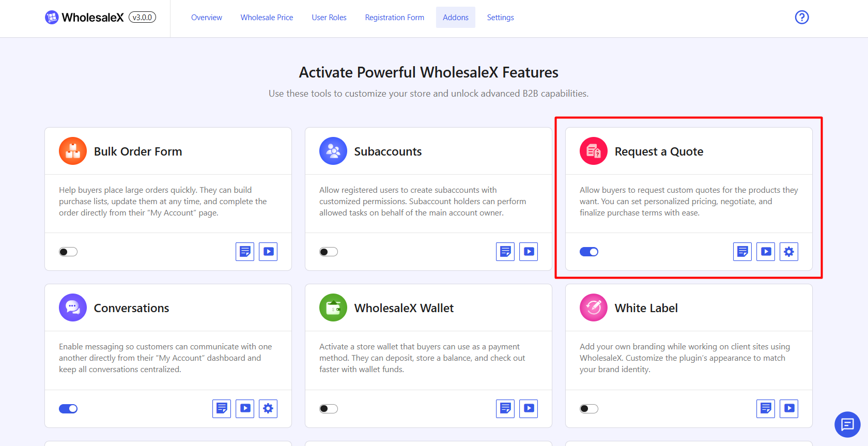Click the White Label pink icon

pyautogui.click(x=594, y=307)
